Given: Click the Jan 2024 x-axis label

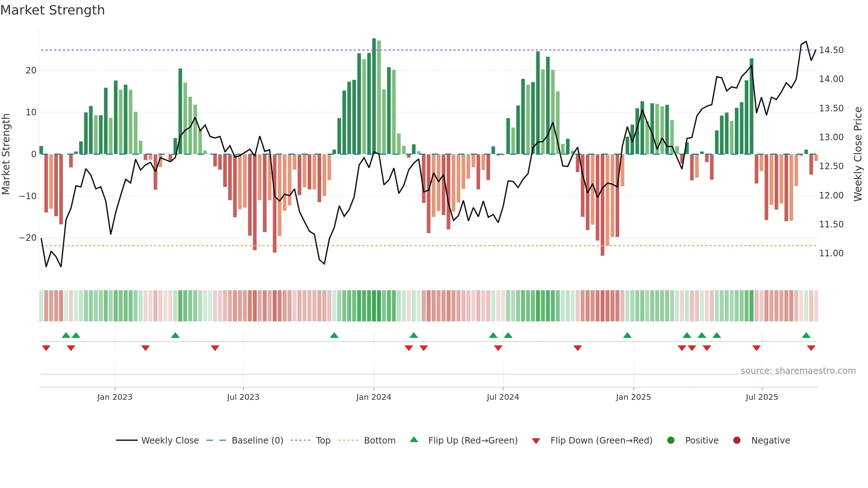Looking at the screenshot, I should (x=374, y=397).
